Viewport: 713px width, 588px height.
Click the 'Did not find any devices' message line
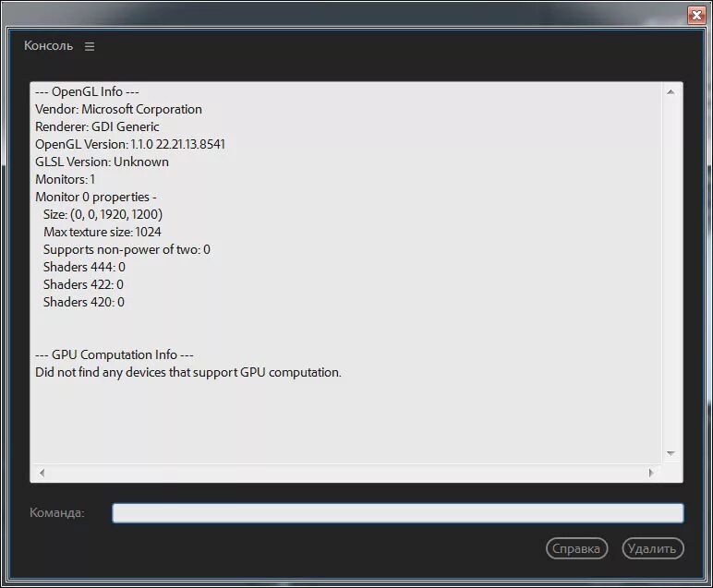click(188, 373)
